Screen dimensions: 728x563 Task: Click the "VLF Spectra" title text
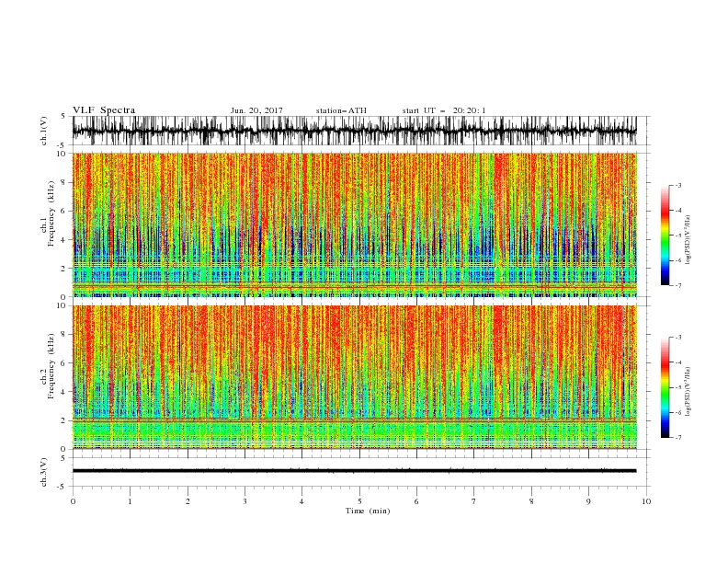[104, 110]
